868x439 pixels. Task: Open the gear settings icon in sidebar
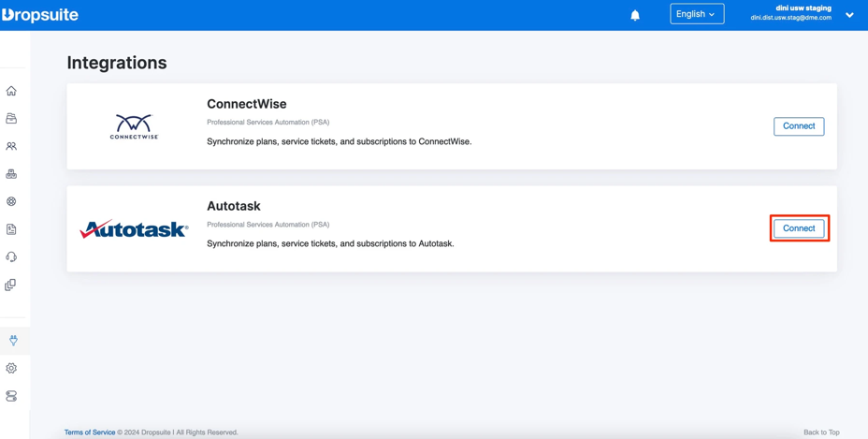tap(11, 368)
